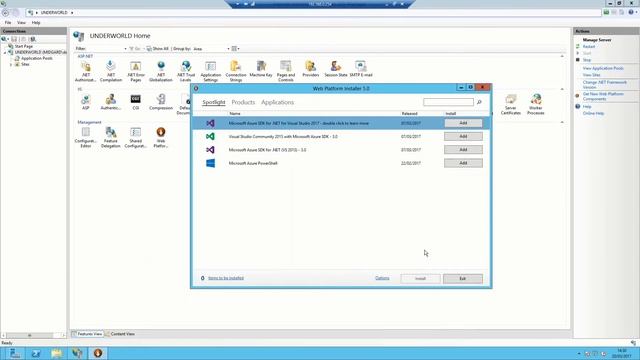640x360 pixels.
Task: Open Items to be installed link
Action: point(226,278)
